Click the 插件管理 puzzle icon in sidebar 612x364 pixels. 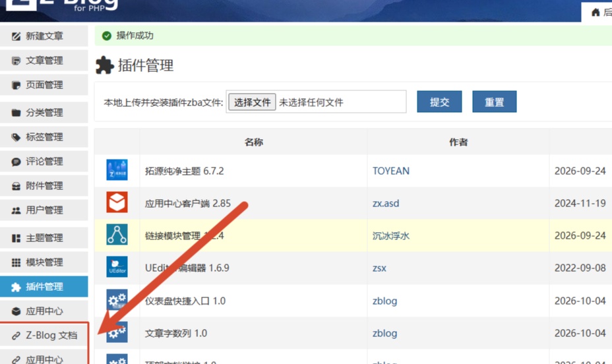click(16, 287)
